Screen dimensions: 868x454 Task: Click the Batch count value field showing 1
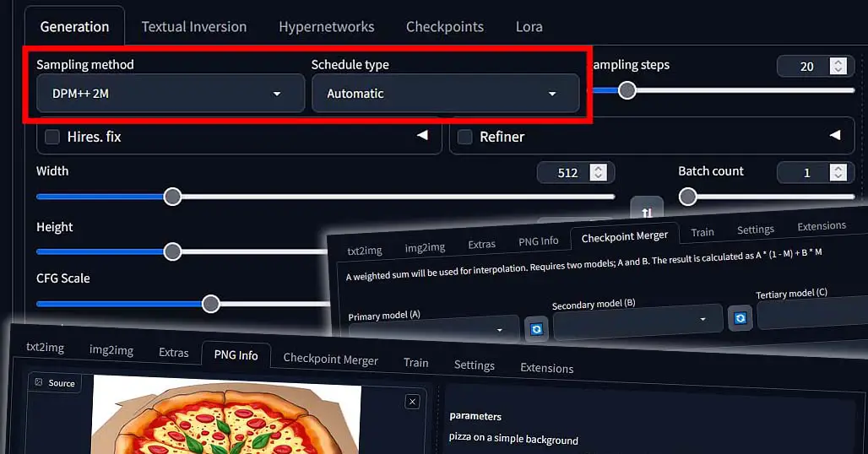(806, 172)
